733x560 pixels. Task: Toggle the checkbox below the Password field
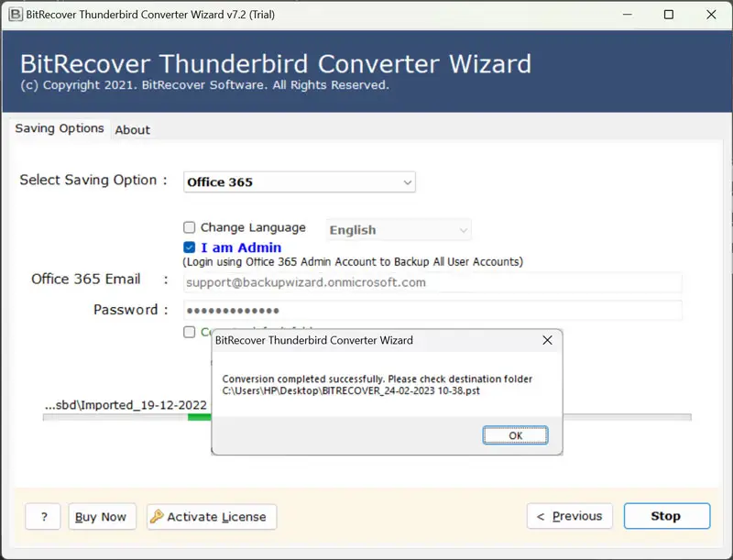coord(190,332)
